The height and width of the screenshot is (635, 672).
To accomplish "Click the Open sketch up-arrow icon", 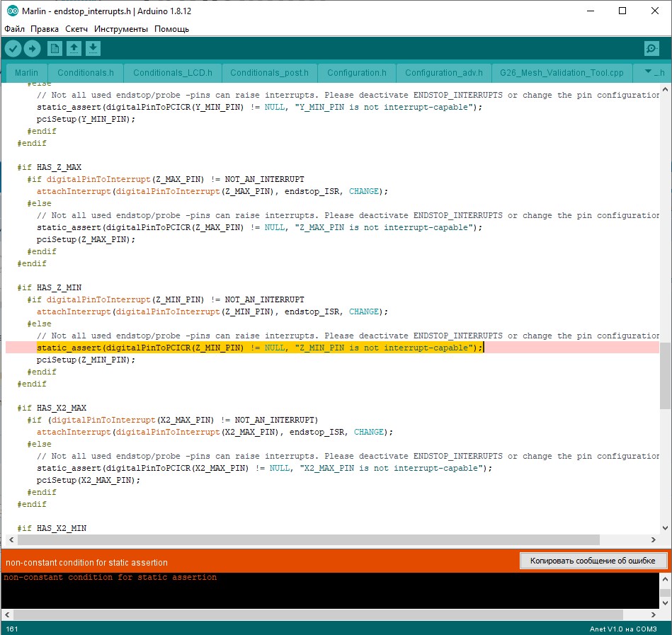I will (74, 48).
